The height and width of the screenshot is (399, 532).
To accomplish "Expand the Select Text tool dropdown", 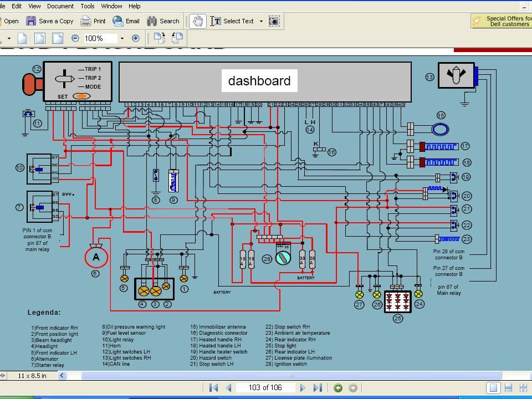I will [x=261, y=21].
